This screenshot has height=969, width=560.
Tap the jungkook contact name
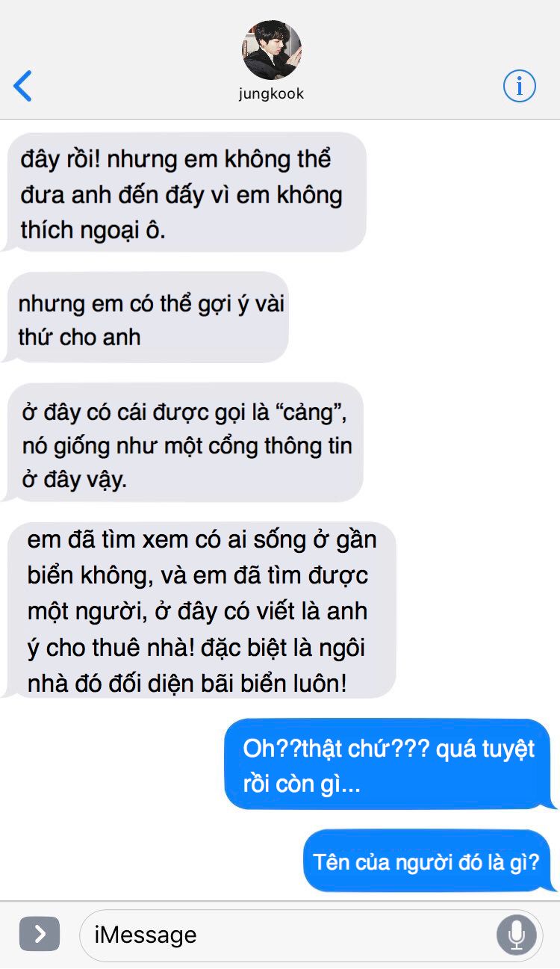pyautogui.click(x=272, y=94)
